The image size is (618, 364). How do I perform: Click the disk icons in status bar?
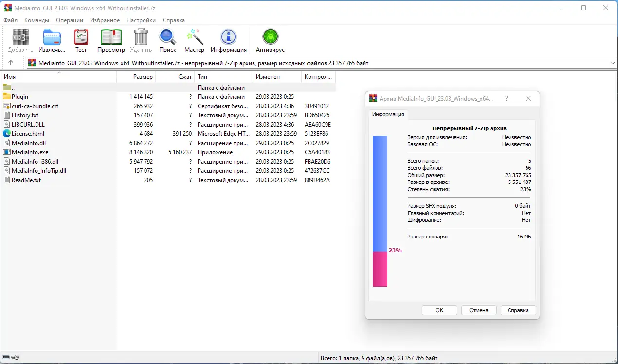[x=10, y=358]
